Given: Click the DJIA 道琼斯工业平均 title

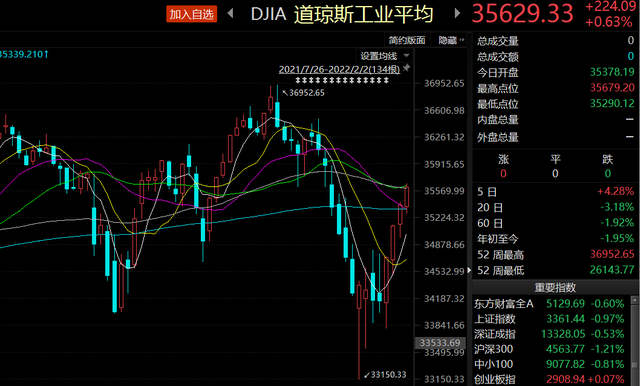Looking at the screenshot, I should (342, 14).
